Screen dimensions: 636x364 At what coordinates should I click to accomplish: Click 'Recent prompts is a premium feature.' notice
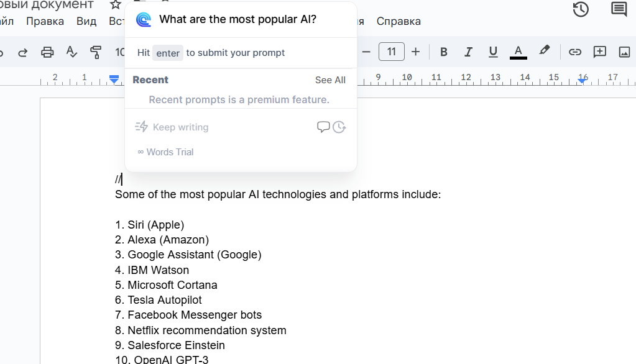[x=239, y=100]
